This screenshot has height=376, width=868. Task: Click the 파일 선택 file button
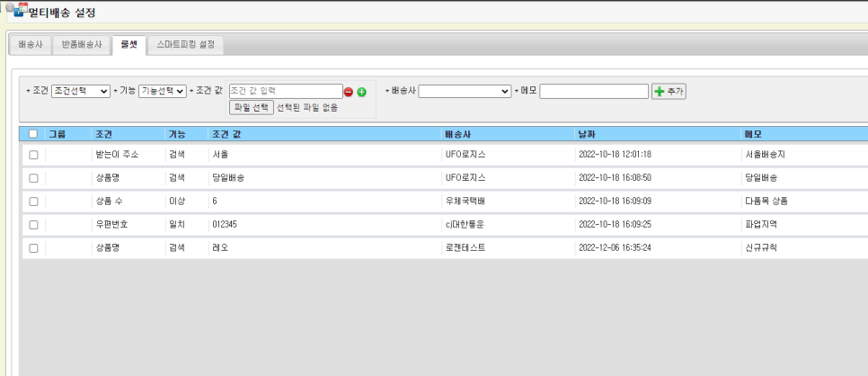point(252,107)
